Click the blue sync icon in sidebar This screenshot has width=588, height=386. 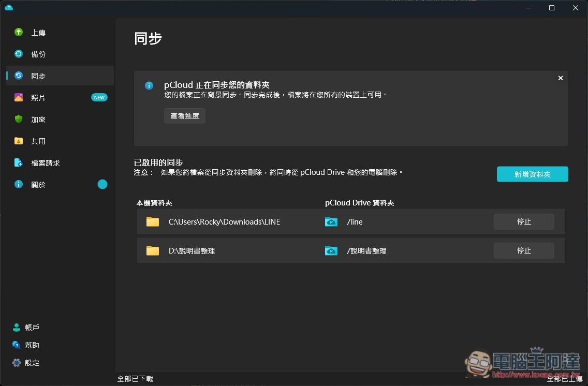pos(19,76)
